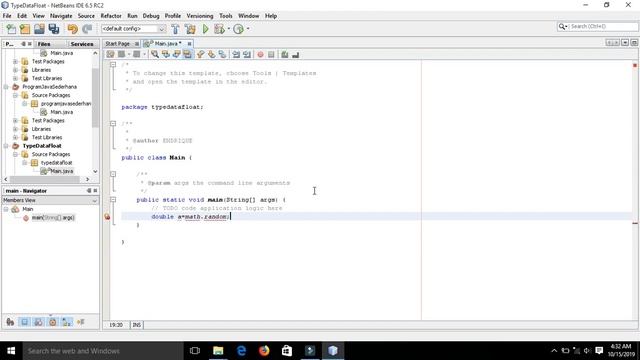Click the Debug Main Project icon

tap(219, 29)
